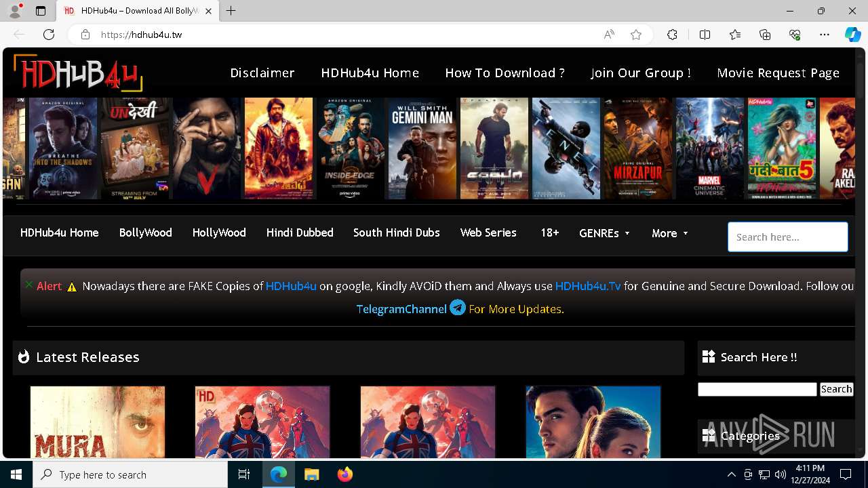Dismiss the Alert banner with green X

pos(28,285)
